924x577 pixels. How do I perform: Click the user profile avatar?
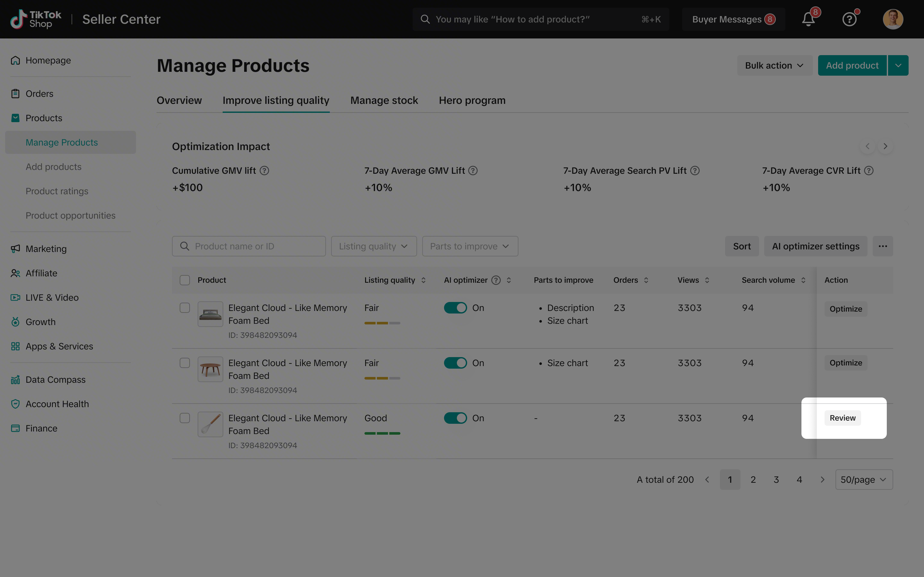coord(893,19)
